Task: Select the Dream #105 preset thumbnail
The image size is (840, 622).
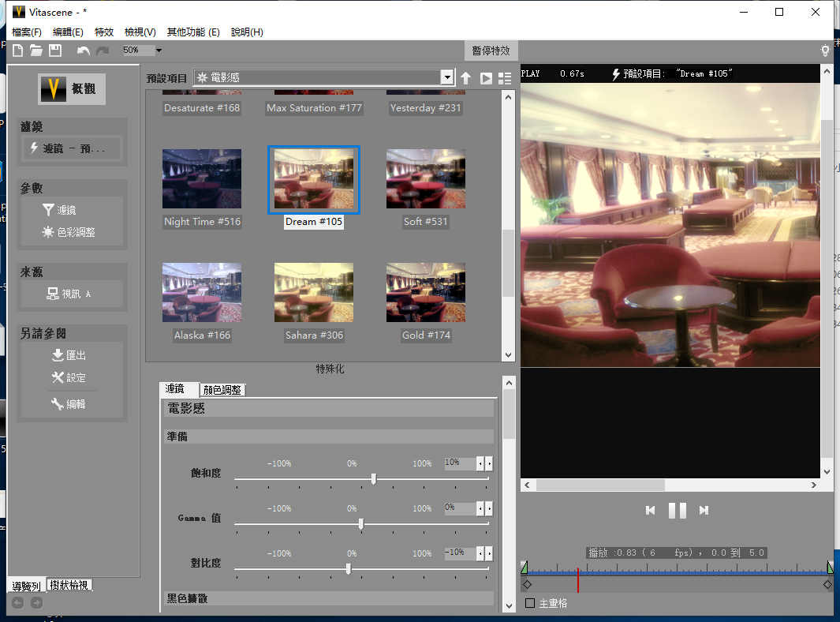Action: point(314,179)
